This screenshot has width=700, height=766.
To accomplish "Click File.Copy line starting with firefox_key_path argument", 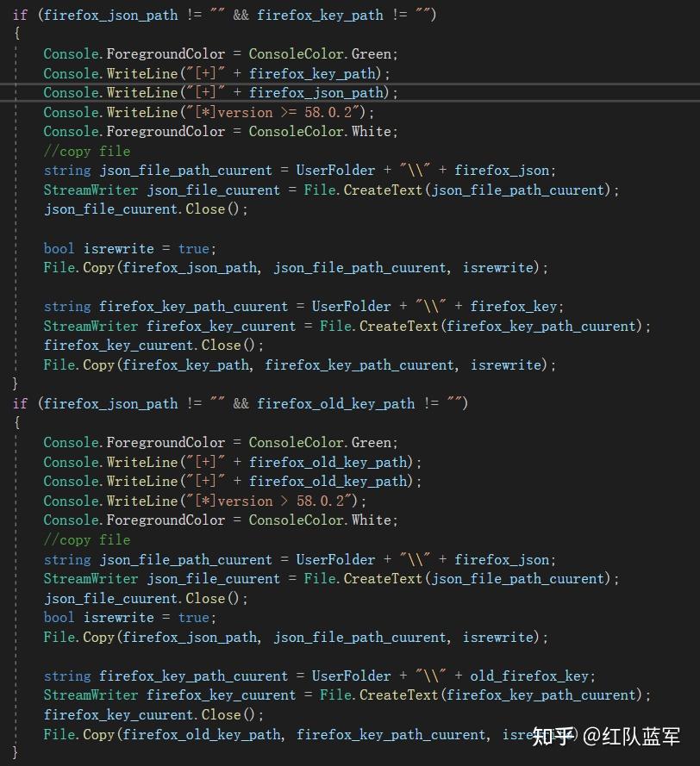I will (x=299, y=365).
